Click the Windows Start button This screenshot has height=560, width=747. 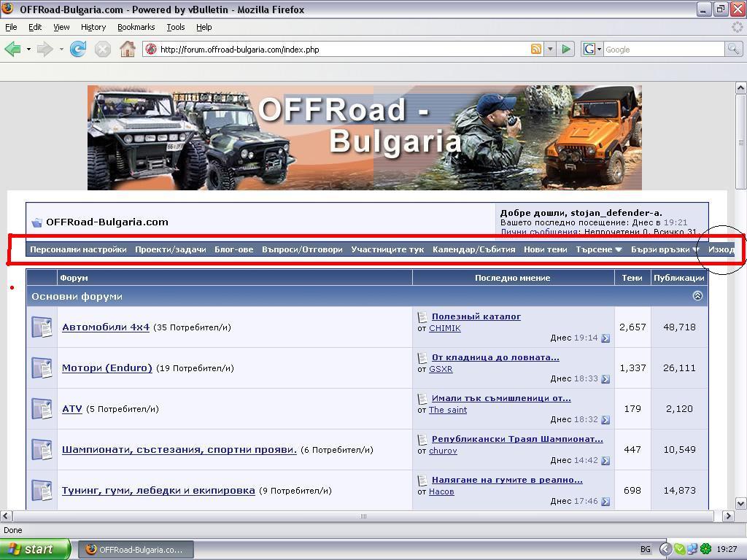click(35, 549)
